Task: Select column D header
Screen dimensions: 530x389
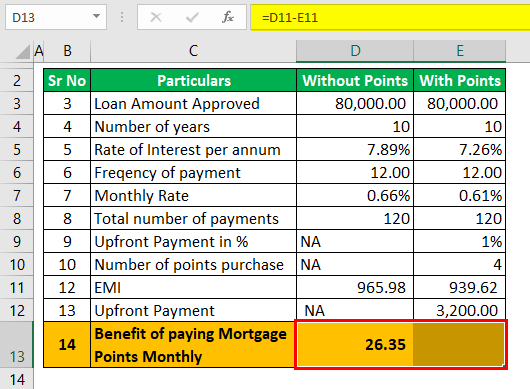Action: [x=355, y=51]
